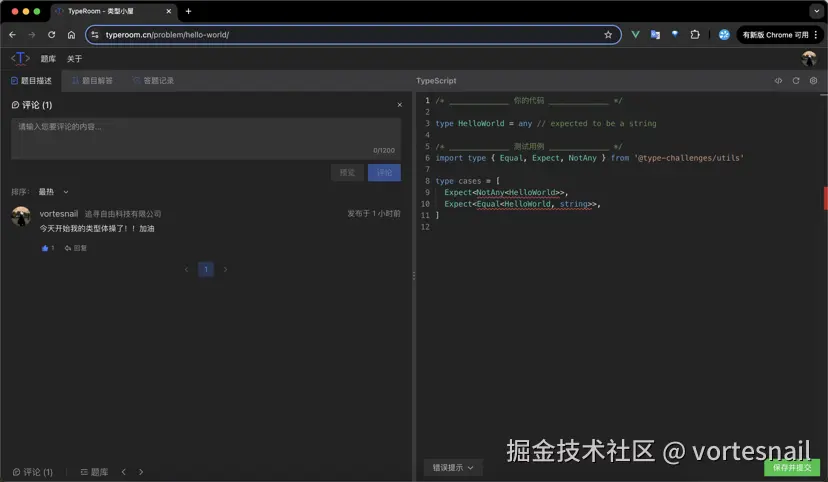Click the code format icon in editor header
Viewport: 828px width, 482px height.
click(778, 81)
